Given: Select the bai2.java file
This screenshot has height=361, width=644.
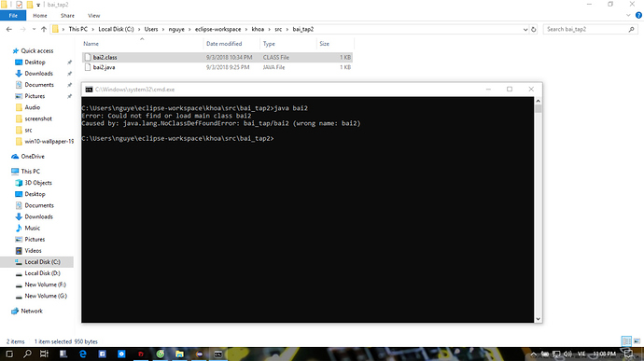Looking at the screenshot, I should point(104,67).
